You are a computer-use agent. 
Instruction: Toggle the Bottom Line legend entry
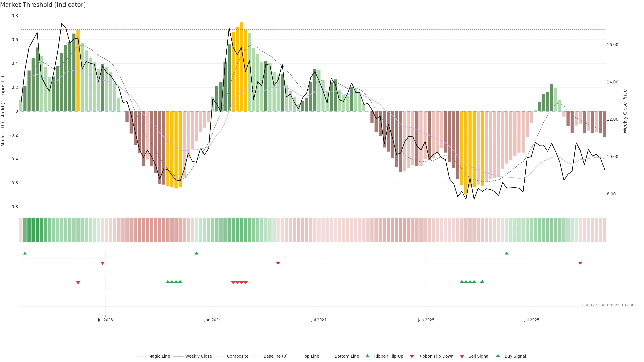346,356
